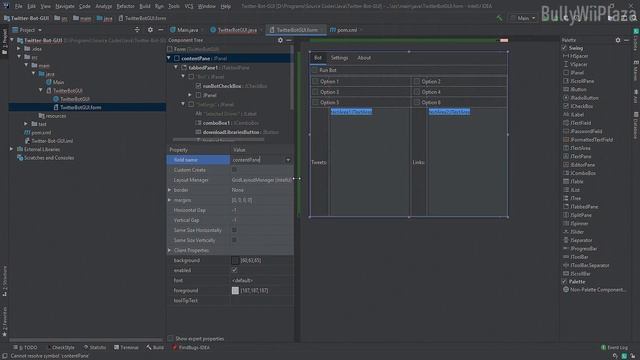Select JPasswordField from the Palette
640x360 pixels.
(582, 131)
